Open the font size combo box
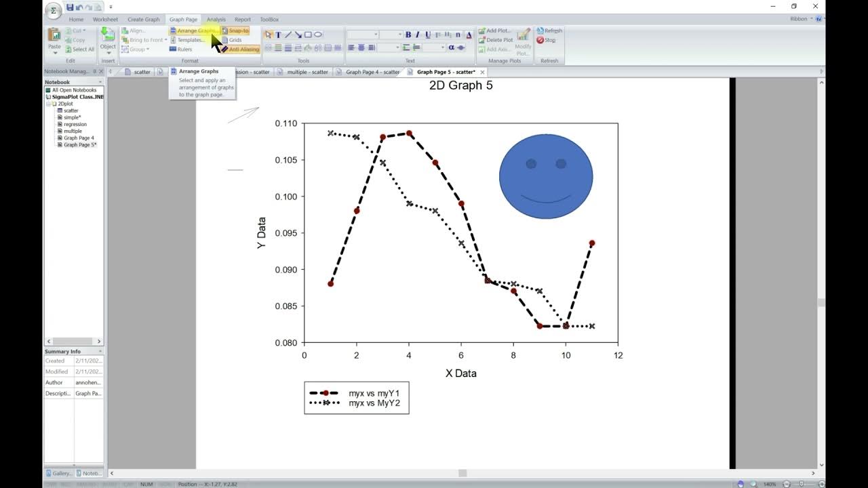This screenshot has width=868, height=488. pos(391,35)
